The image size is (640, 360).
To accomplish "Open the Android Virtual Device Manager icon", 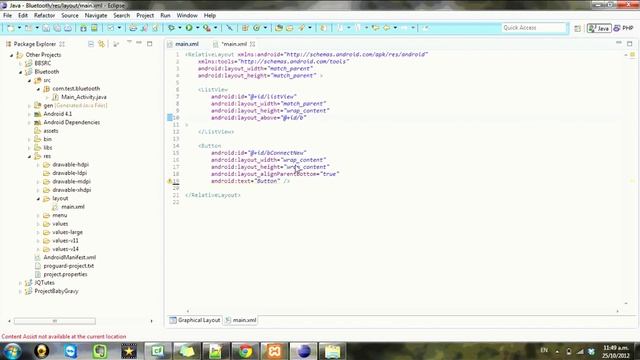I will [x=94, y=28].
